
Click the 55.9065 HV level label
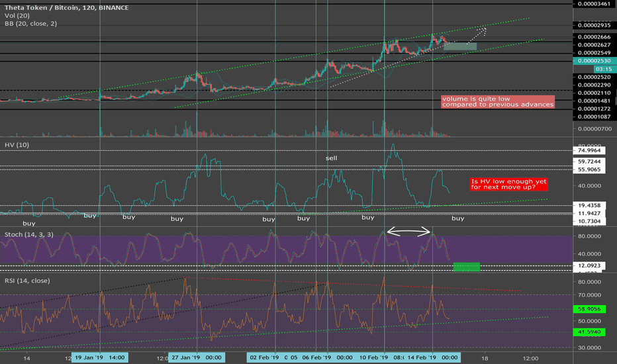pos(589,169)
